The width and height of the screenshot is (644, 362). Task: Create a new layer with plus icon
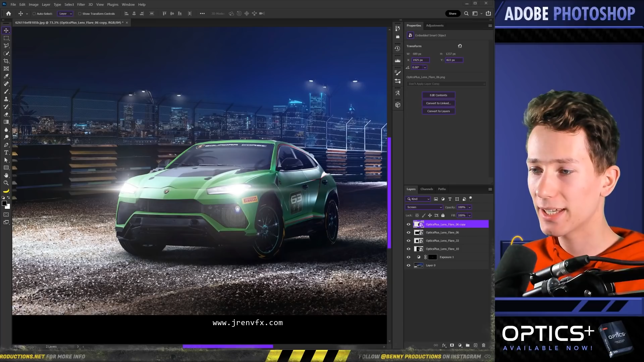pyautogui.click(x=476, y=345)
